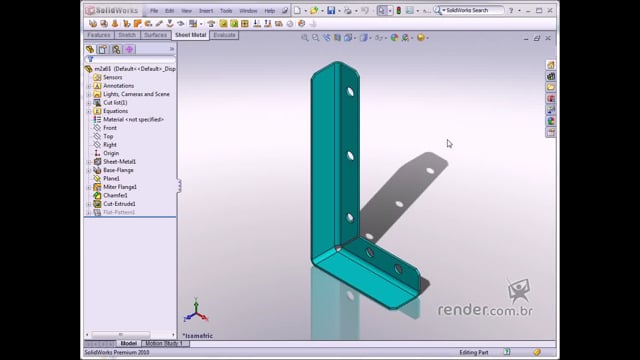640x360 pixels.
Task: Select the Simple Hole tool
Action: coord(234,24)
